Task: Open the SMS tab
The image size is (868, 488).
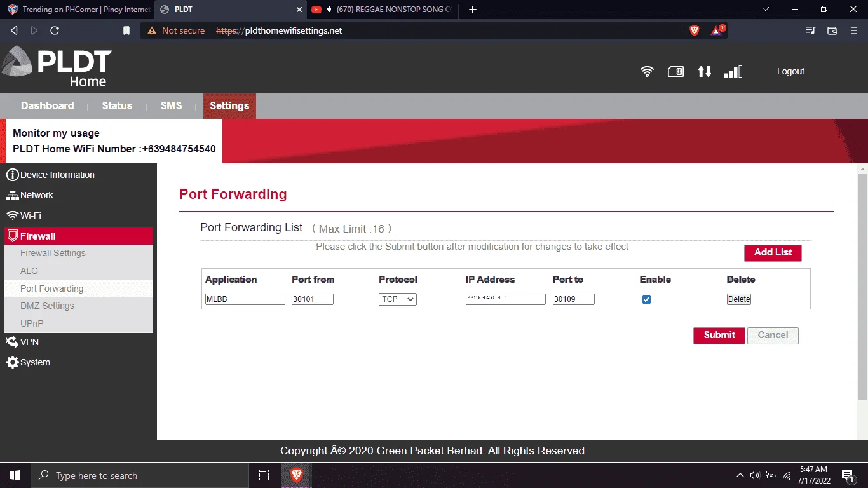Action: point(171,106)
